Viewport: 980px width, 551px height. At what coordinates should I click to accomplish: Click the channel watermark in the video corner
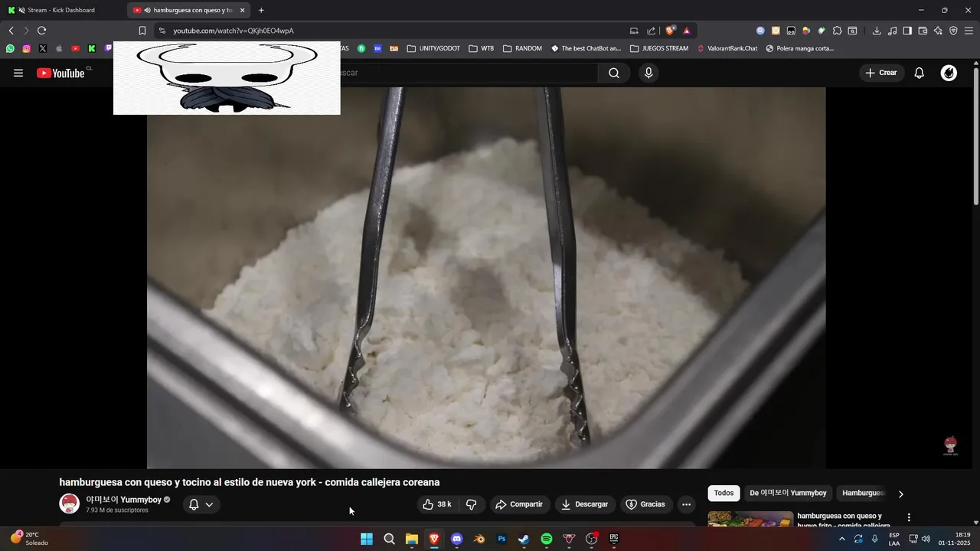950,446
